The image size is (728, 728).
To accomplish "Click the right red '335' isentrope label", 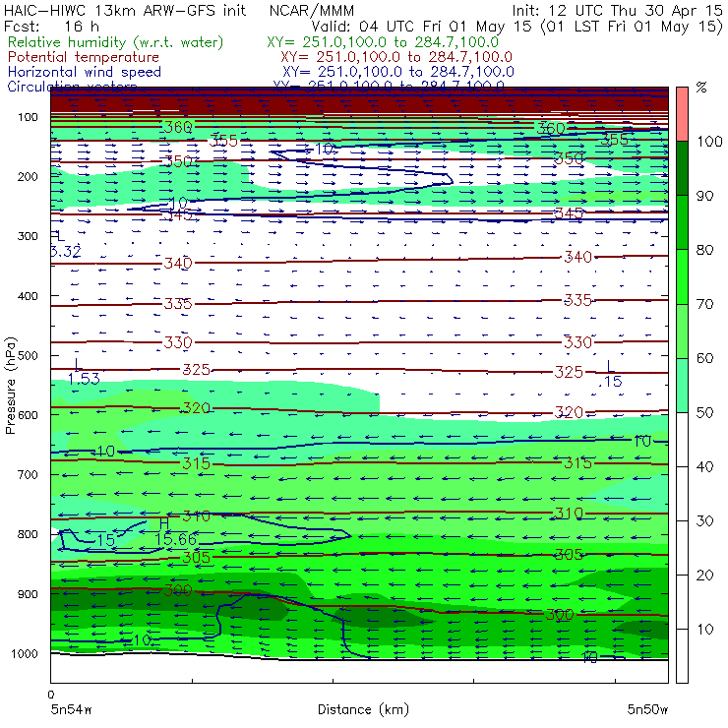I will pyautogui.click(x=577, y=300).
